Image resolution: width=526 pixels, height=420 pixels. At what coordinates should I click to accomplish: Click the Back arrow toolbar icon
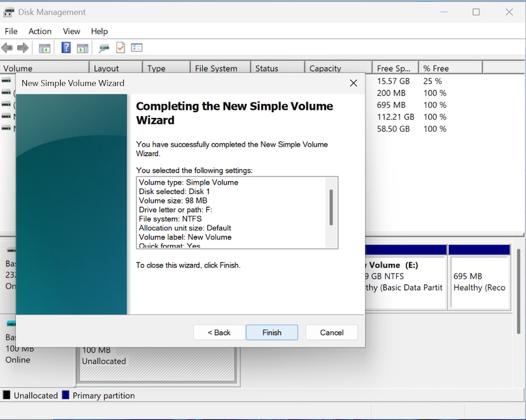point(7,48)
